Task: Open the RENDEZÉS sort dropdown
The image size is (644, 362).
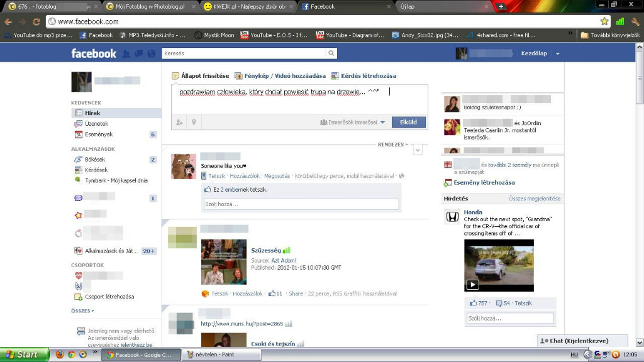Action: (393, 145)
